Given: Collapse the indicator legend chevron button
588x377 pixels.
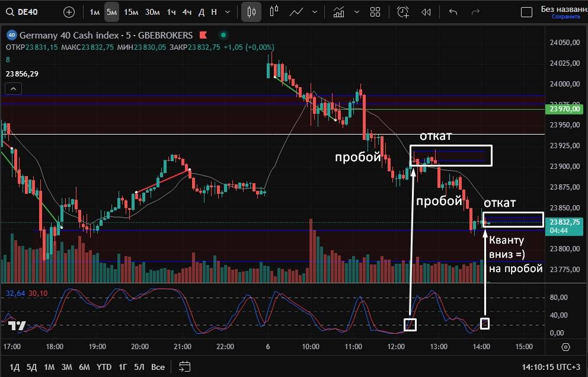Looking at the screenshot, I should pyautogui.click(x=14, y=89).
